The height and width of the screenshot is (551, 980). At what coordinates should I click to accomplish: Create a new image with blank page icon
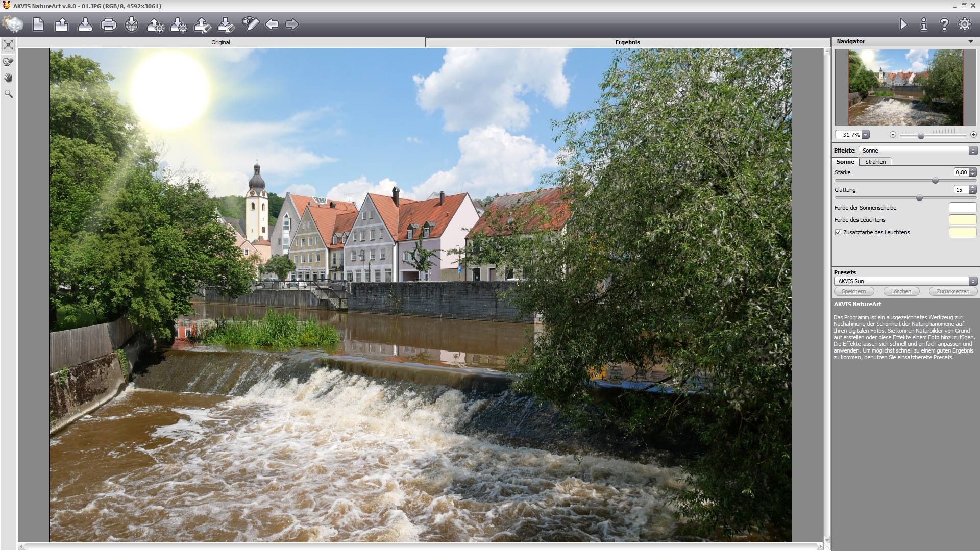click(x=38, y=24)
